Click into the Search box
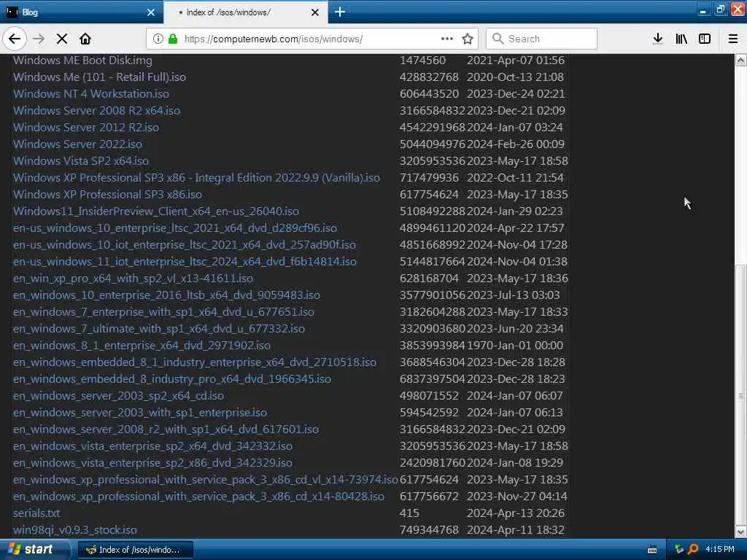The width and height of the screenshot is (747, 560). pyautogui.click(x=542, y=39)
